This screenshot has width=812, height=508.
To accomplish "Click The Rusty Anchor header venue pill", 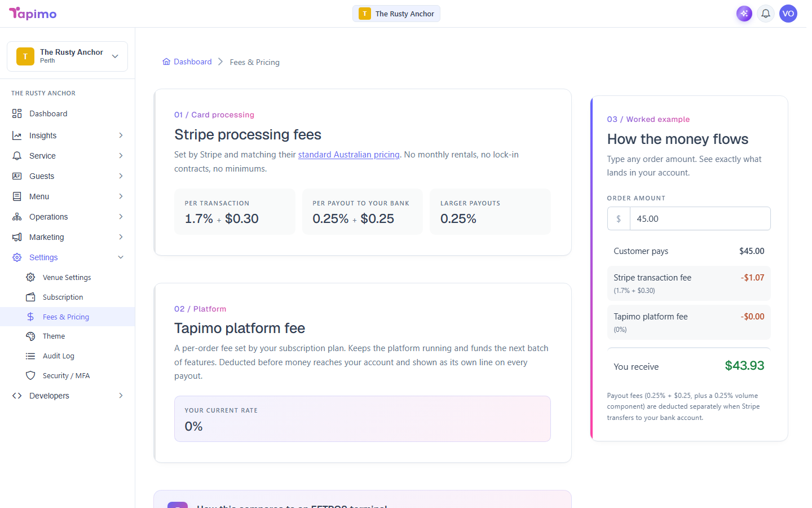I will tap(396, 14).
